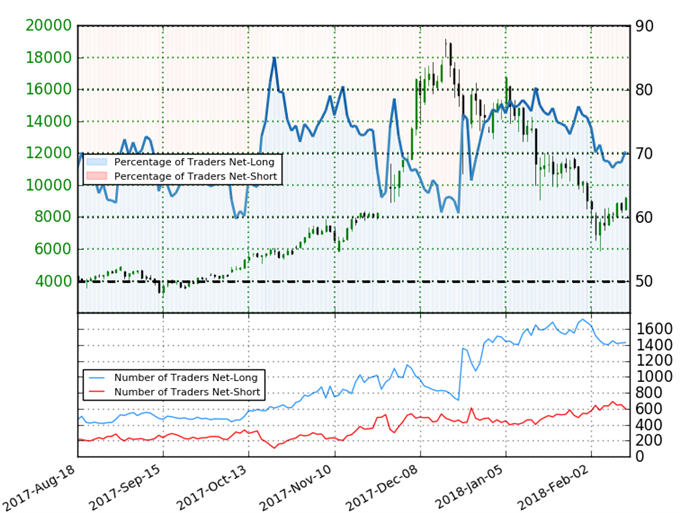This screenshot has width=680, height=513.
Task: Click the peak of the blue Net-Long trader count line
Action: click(582, 320)
